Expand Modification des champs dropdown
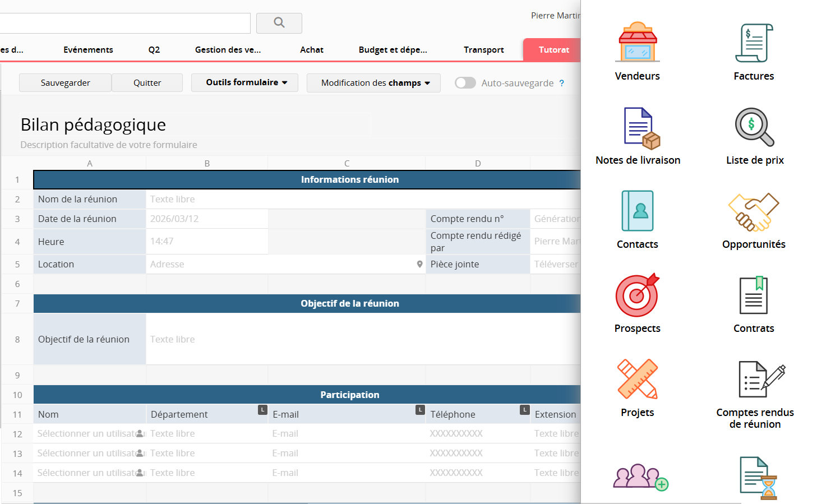This screenshot has height=504, width=817. click(374, 83)
